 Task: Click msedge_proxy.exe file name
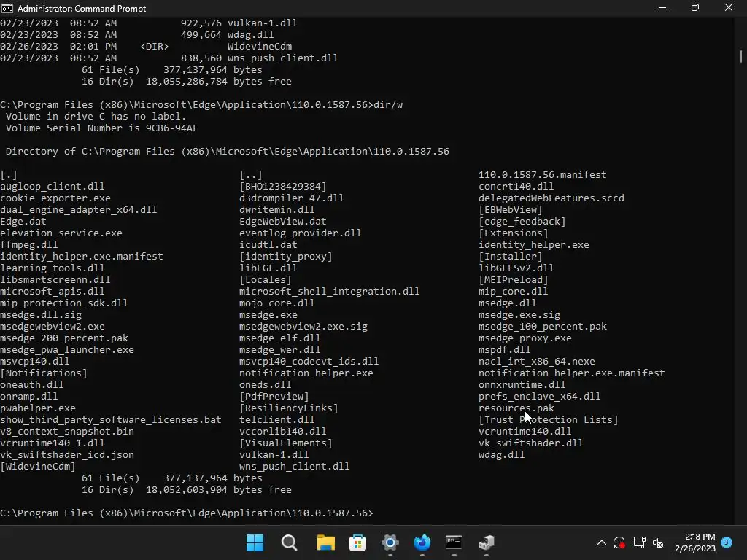pyautogui.click(x=525, y=338)
